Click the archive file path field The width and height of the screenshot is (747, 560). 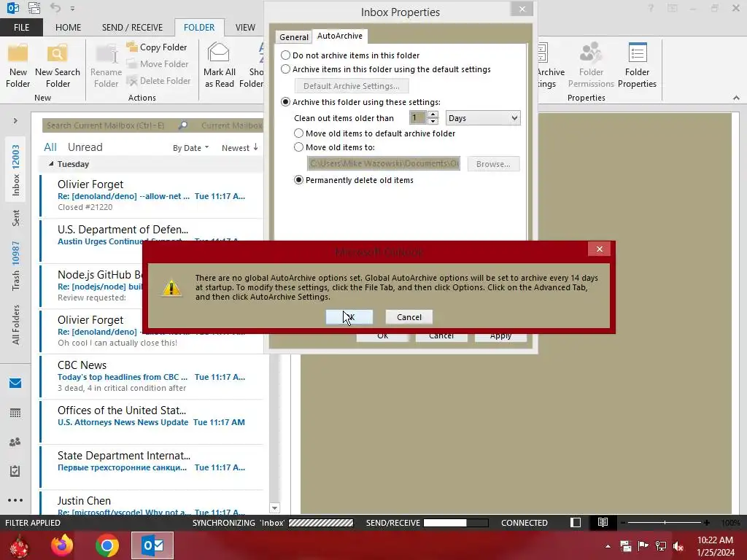(x=384, y=164)
